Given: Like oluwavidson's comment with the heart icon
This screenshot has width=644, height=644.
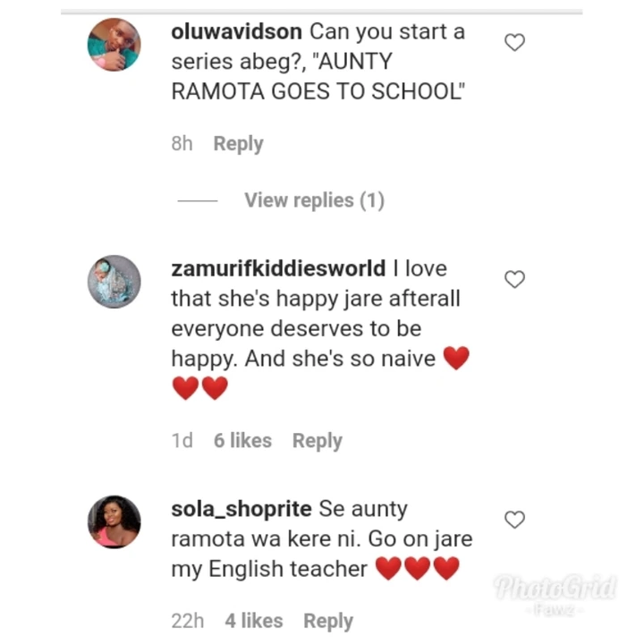Looking at the screenshot, I should coord(514,42).
